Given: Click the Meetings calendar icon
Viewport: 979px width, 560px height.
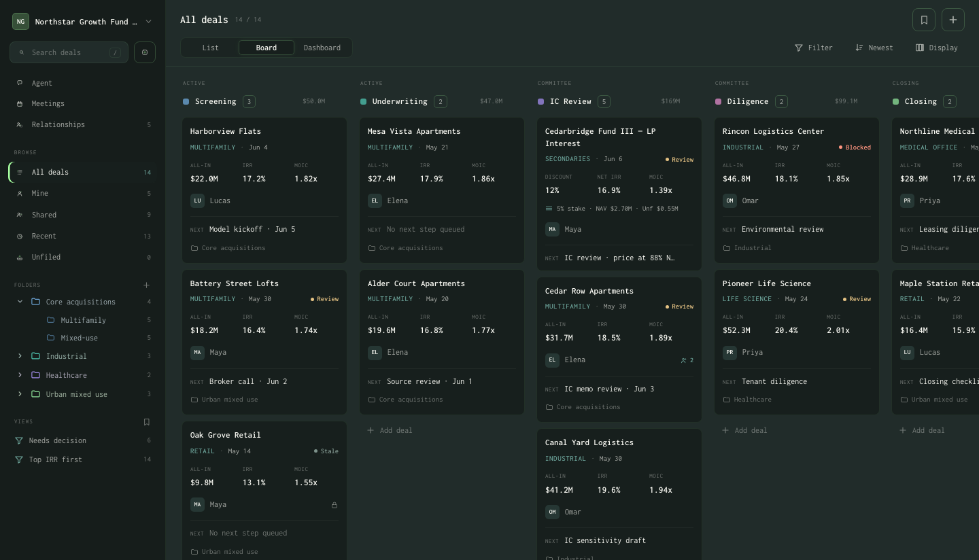Looking at the screenshot, I should click(x=20, y=104).
